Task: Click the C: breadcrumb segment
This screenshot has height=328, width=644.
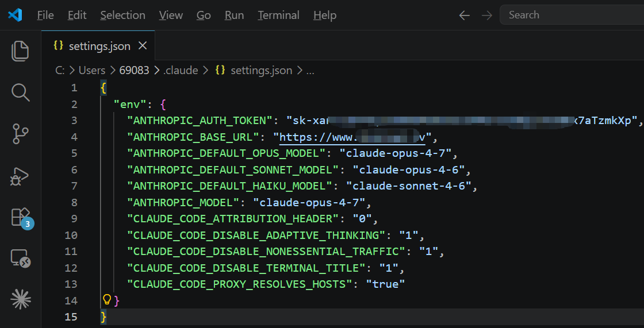Action: (60, 71)
